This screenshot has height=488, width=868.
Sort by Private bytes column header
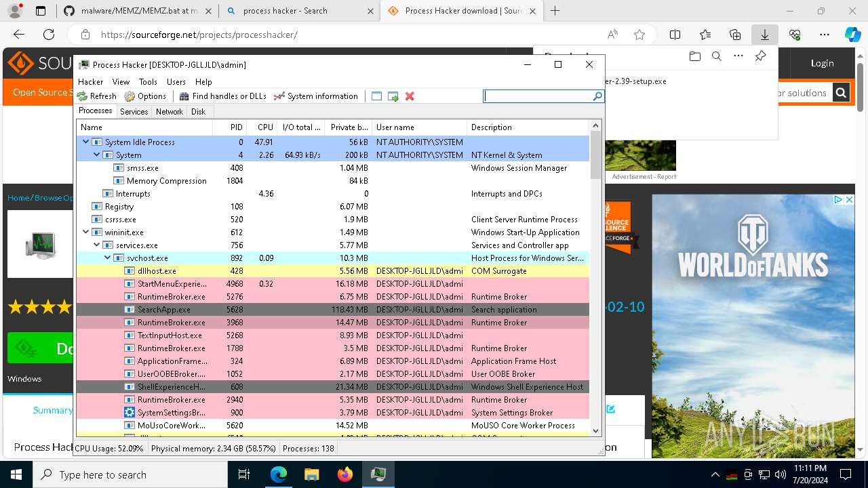tap(349, 127)
